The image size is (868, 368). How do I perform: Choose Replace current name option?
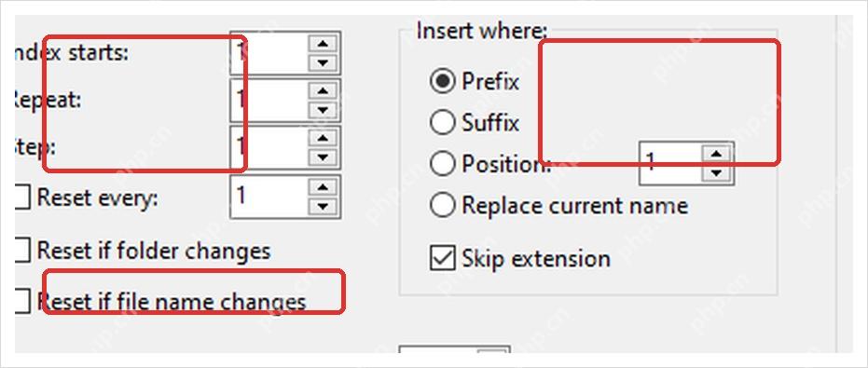tap(442, 205)
